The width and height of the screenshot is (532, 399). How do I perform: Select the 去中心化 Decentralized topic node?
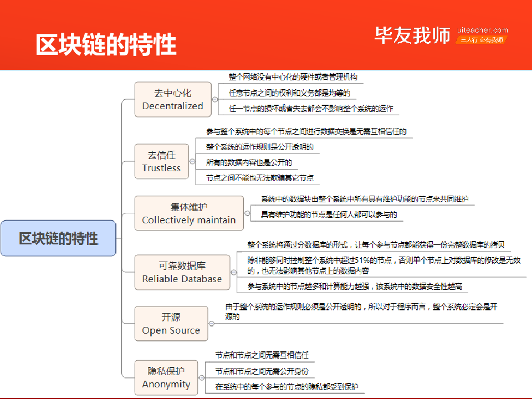tap(173, 100)
